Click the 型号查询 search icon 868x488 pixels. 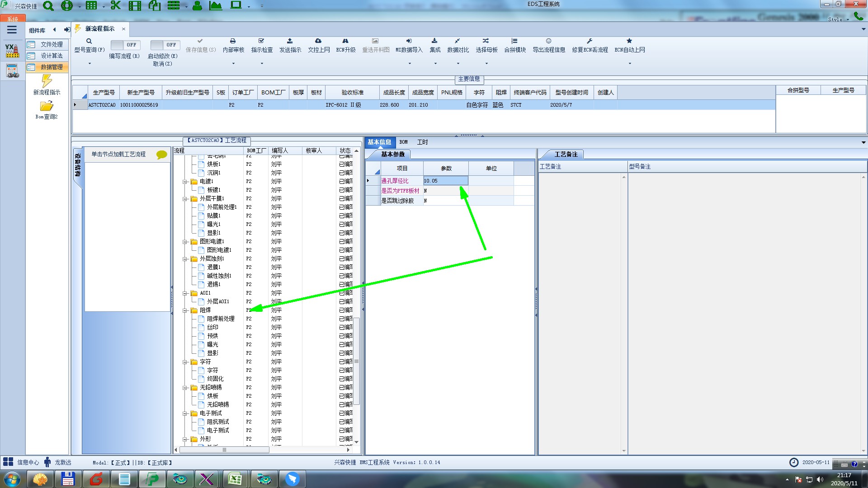pyautogui.click(x=89, y=41)
